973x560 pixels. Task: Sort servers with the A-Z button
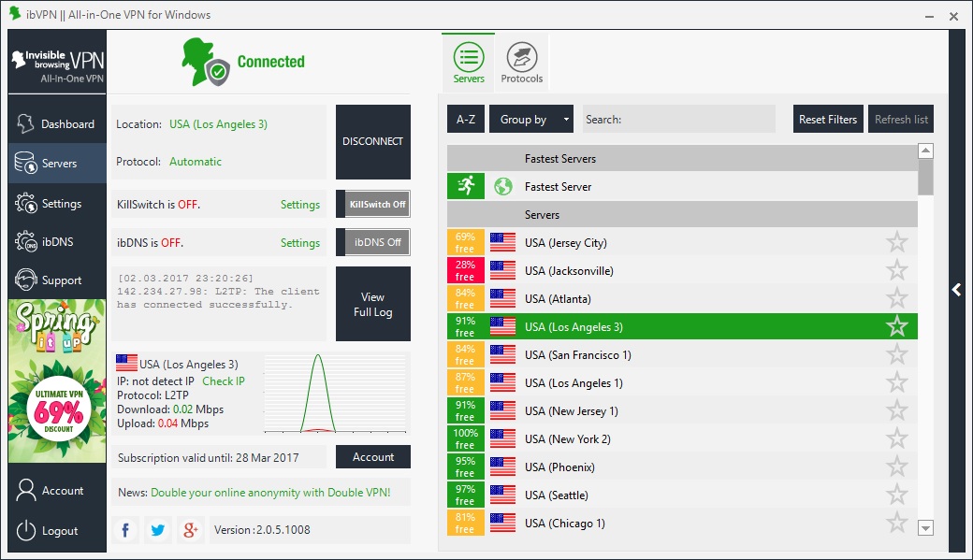(x=466, y=119)
